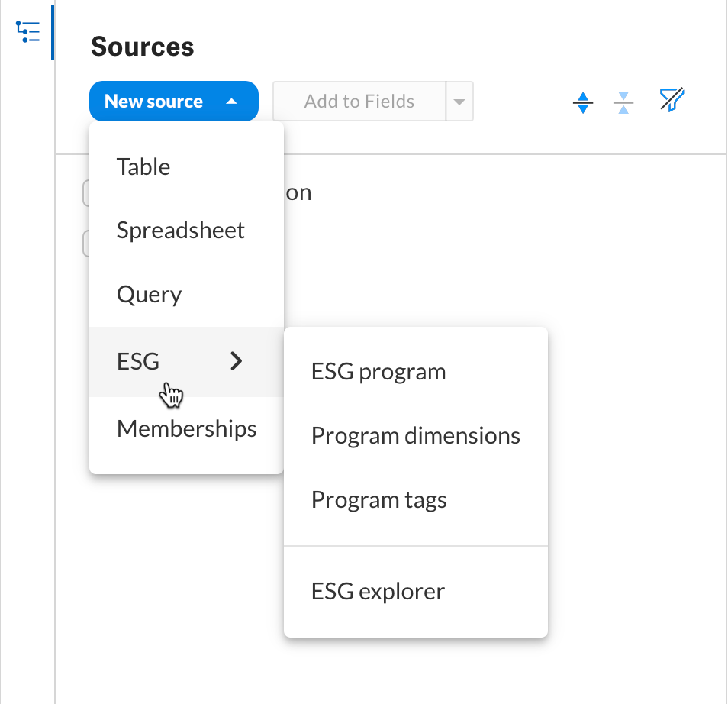The image size is (728, 704).
Task: Click the expand all sources icon
Action: 583,102
